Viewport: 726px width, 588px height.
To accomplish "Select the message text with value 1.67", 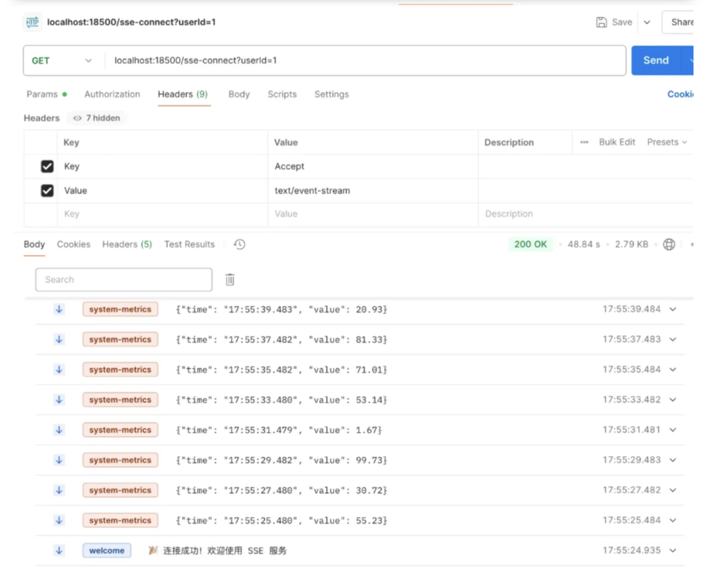I will pyautogui.click(x=279, y=430).
